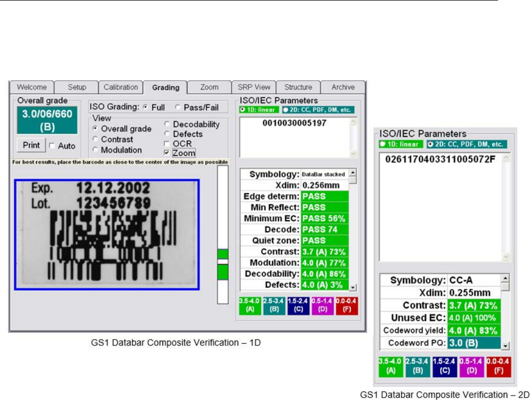Click green 3.5-4.0 (A) swatch in 1D panel
The height and width of the screenshot is (405, 532).
tap(250, 305)
